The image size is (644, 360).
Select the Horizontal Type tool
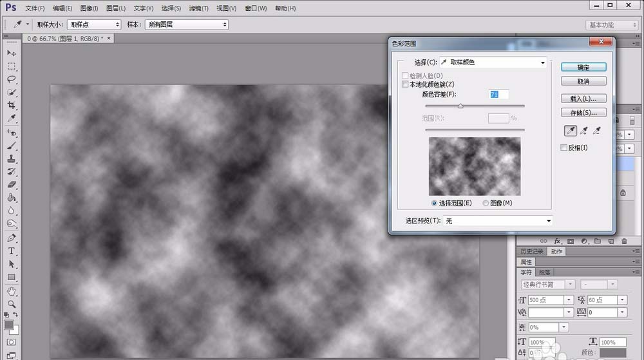[12, 251]
